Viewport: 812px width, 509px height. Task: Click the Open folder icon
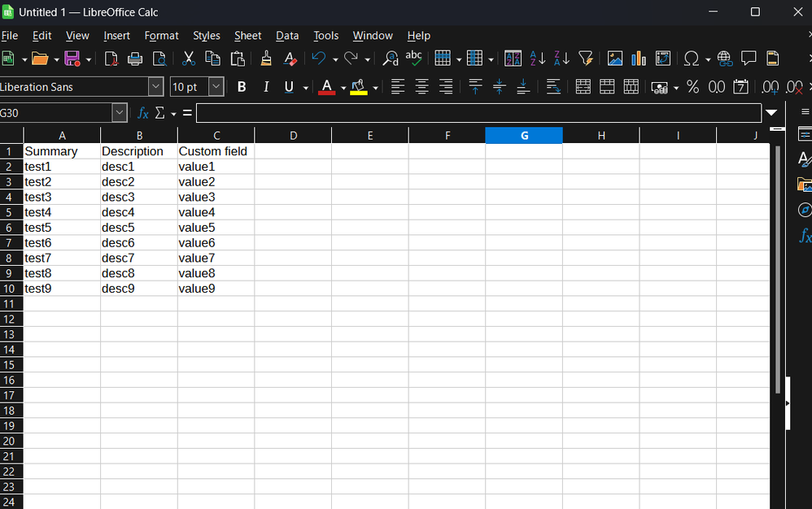(x=39, y=59)
